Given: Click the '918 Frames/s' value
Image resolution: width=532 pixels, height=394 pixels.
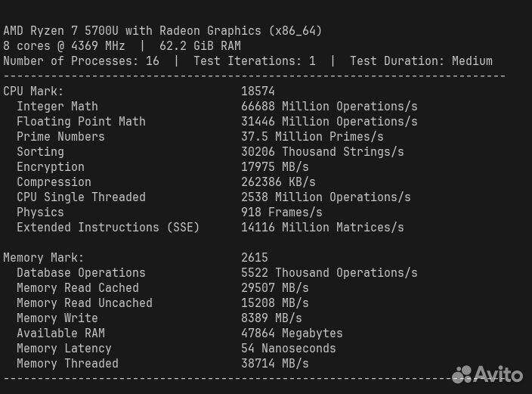Looking at the screenshot, I should coord(282,213).
